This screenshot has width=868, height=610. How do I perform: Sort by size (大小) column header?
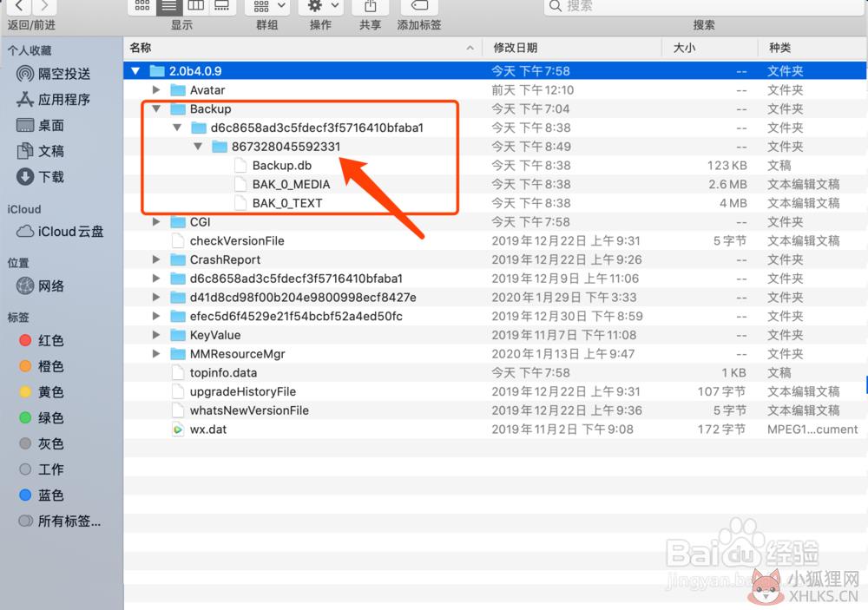click(710, 49)
